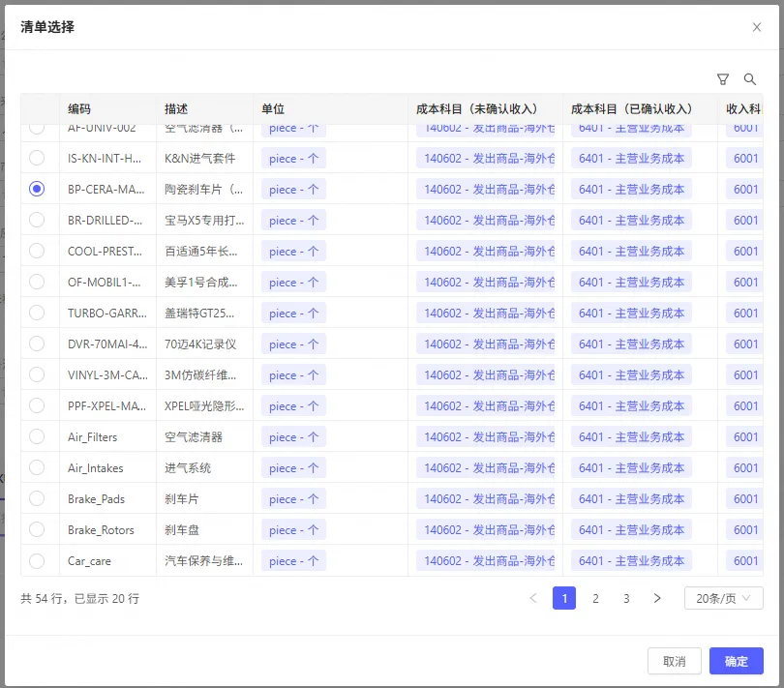Open the 20条/页 page size dropdown
The width and height of the screenshot is (784, 688).
pos(723,598)
